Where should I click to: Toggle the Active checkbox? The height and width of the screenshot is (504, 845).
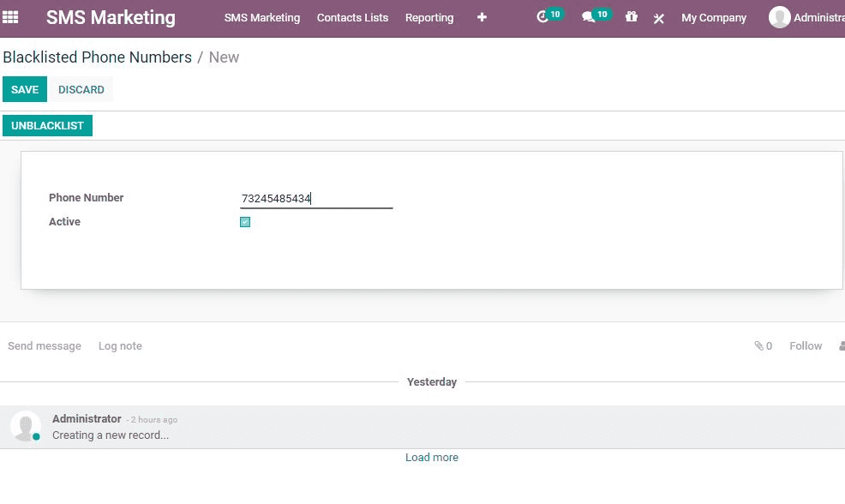click(245, 222)
